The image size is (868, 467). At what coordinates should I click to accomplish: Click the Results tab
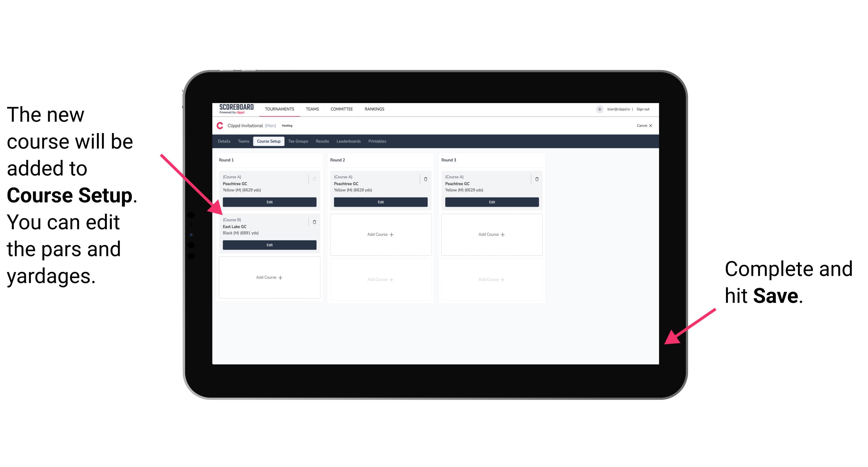click(322, 141)
